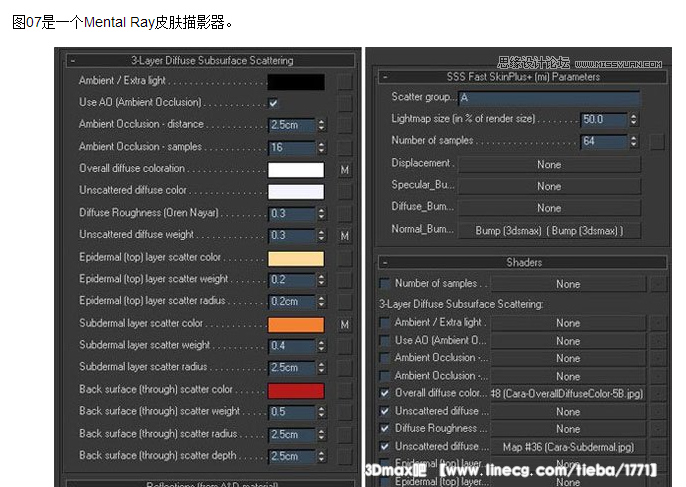
Task: Click the Specular_Bu... None map button
Action: 549,186
